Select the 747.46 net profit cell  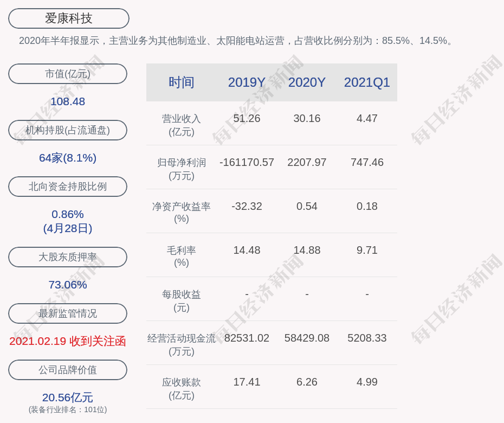click(367, 162)
